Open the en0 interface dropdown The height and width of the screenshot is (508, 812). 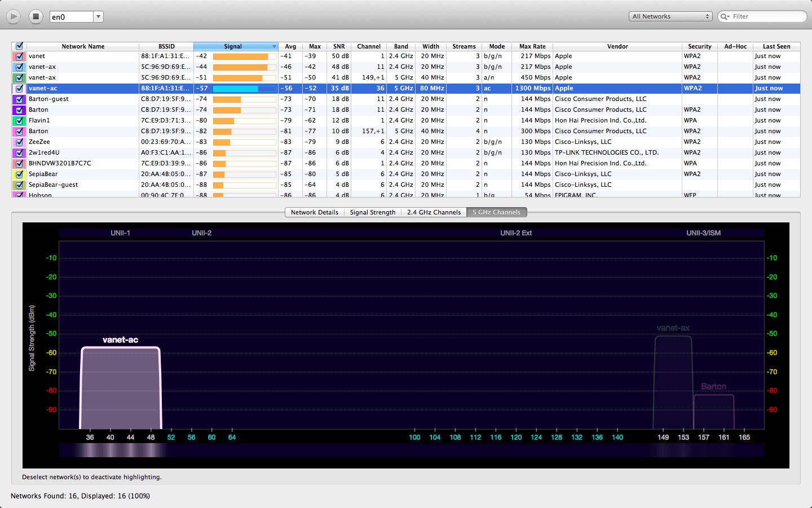click(x=98, y=16)
